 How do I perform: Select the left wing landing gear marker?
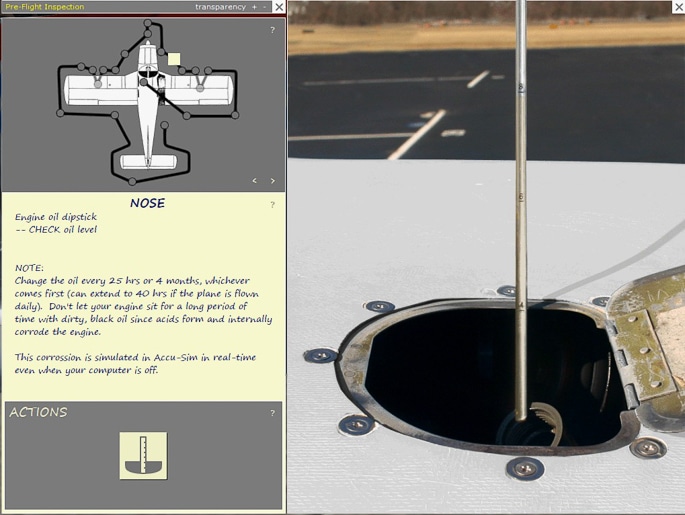coord(98,85)
